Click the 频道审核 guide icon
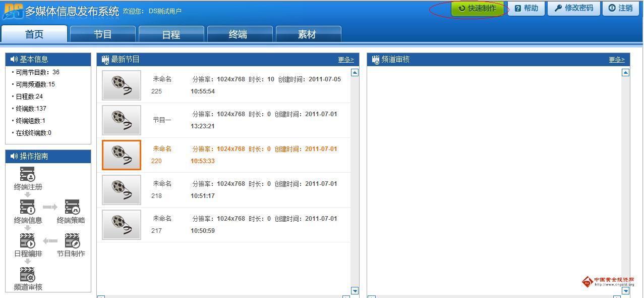The width and height of the screenshot is (644, 298). pyautogui.click(x=28, y=274)
